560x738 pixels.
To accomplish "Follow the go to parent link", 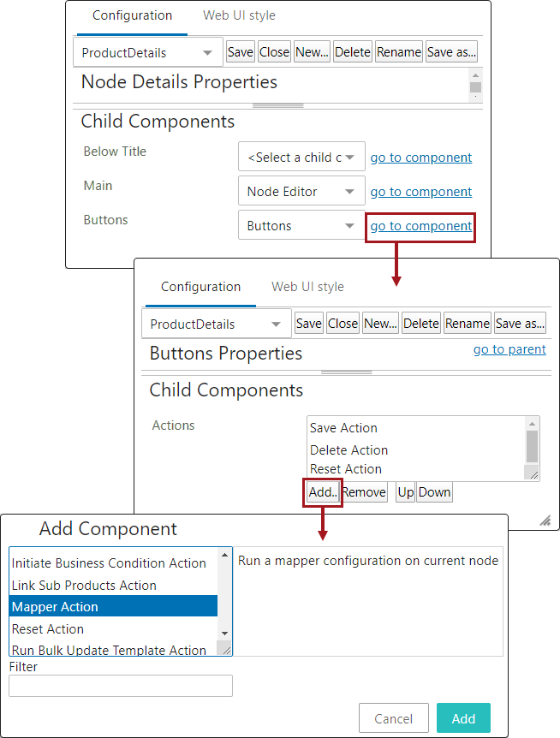I will pos(509,349).
